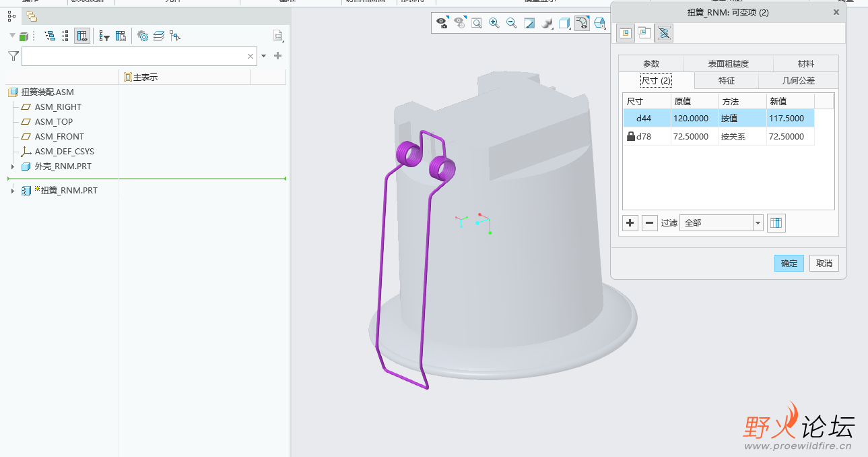
Task: Toggle the perspective view button in toolbar
Action: click(599, 23)
